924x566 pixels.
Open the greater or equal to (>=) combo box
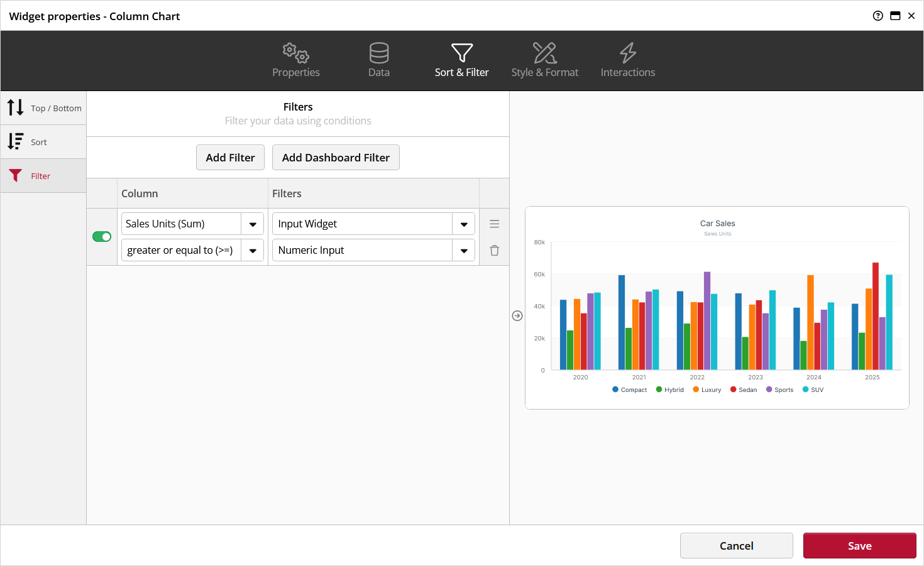pyautogui.click(x=192, y=250)
